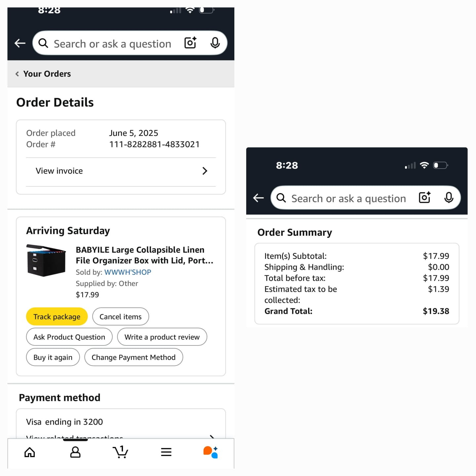Open the Home tab in bottom navigation
This screenshot has height=476, width=476.
click(30, 452)
